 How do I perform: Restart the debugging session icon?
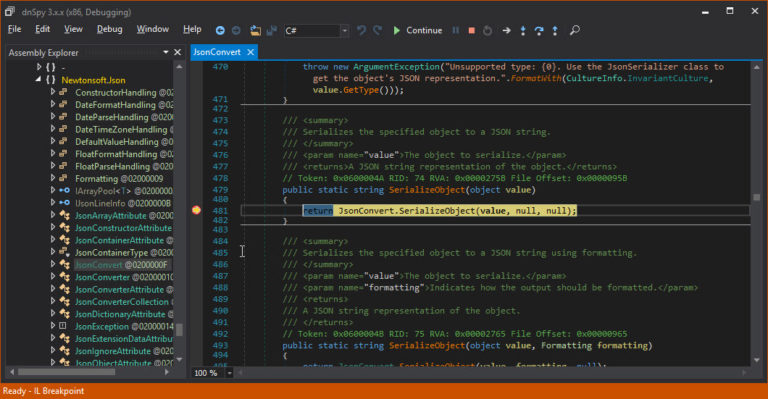click(x=487, y=30)
